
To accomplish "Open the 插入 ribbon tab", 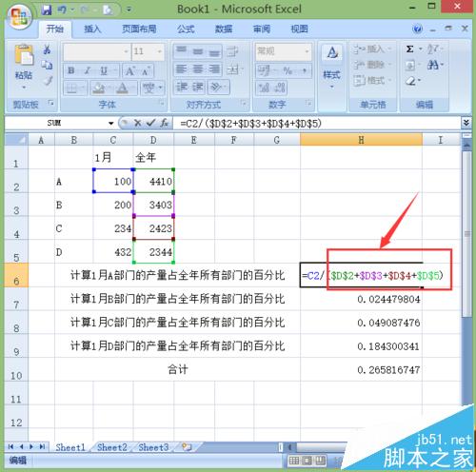I will (x=92, y=29).
